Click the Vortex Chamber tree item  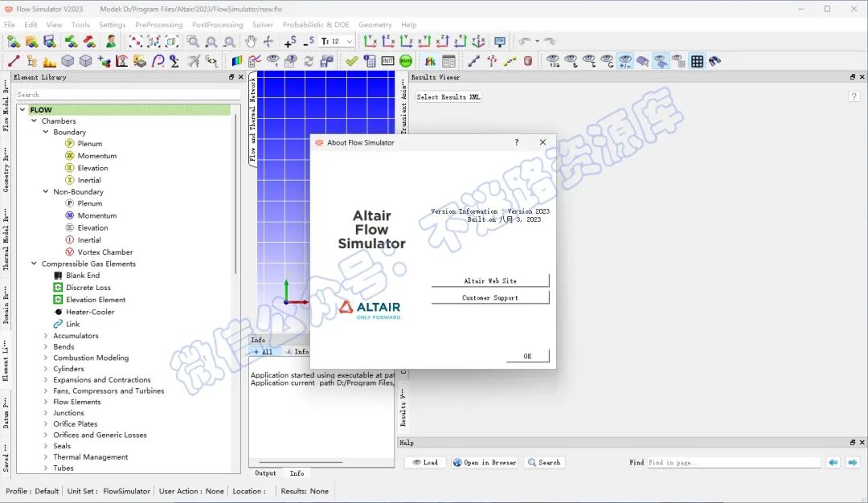(105, 251)
